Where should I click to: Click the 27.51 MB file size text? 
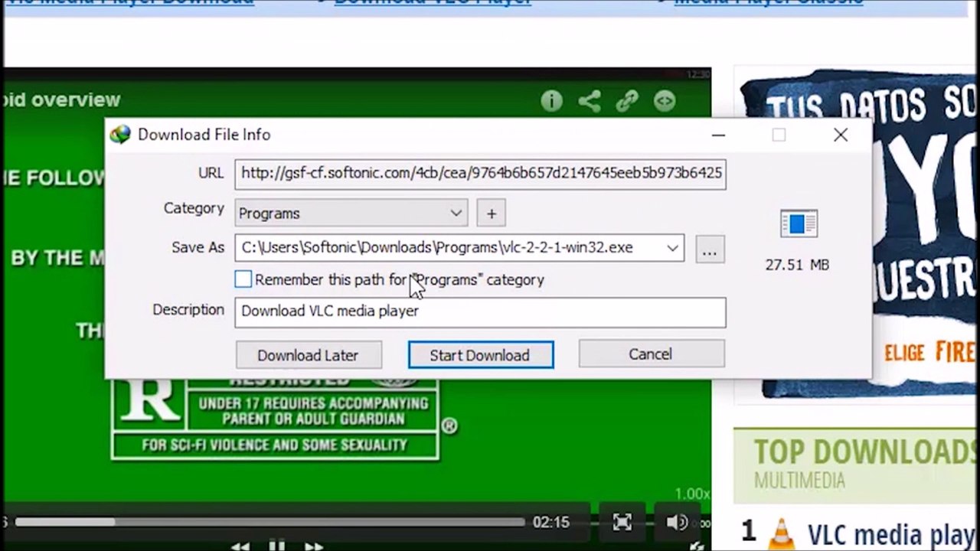(x=797, y=265)
